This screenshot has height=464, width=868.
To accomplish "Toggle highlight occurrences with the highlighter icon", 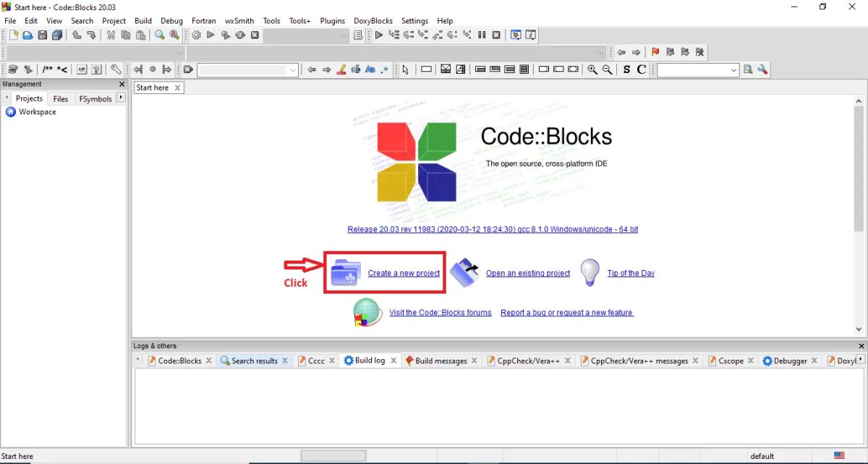I will tap(341, 69).
